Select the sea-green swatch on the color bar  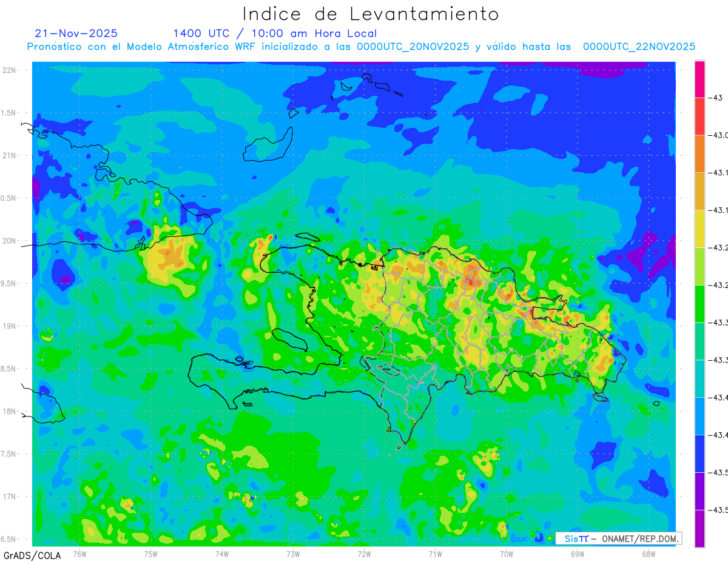(699, 341)
